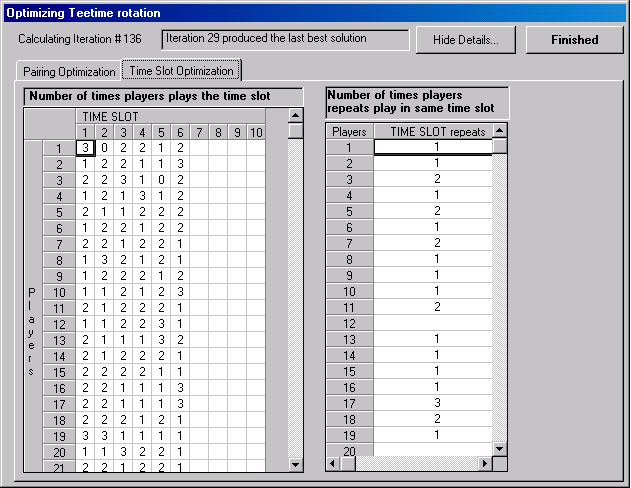Viewport: 631px width, 488px height.
Task: Select the TIME SLOT column 10 header
Action: [x=256, y=132]
